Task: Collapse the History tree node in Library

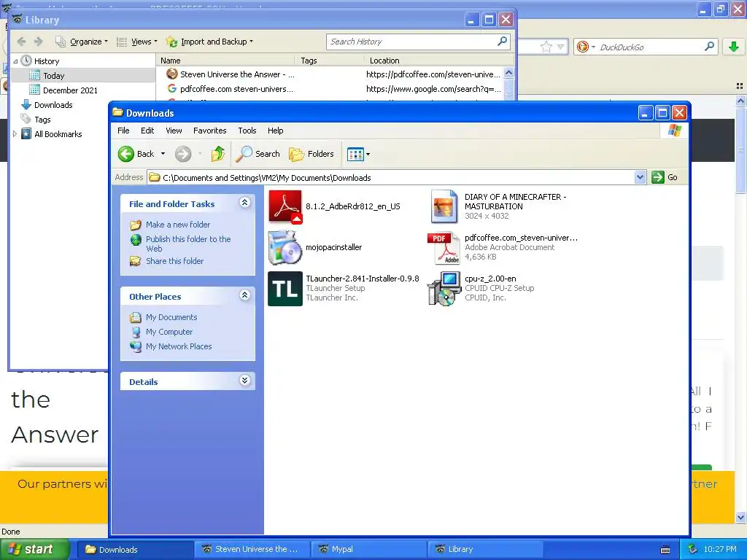Action: pos(16,61)
